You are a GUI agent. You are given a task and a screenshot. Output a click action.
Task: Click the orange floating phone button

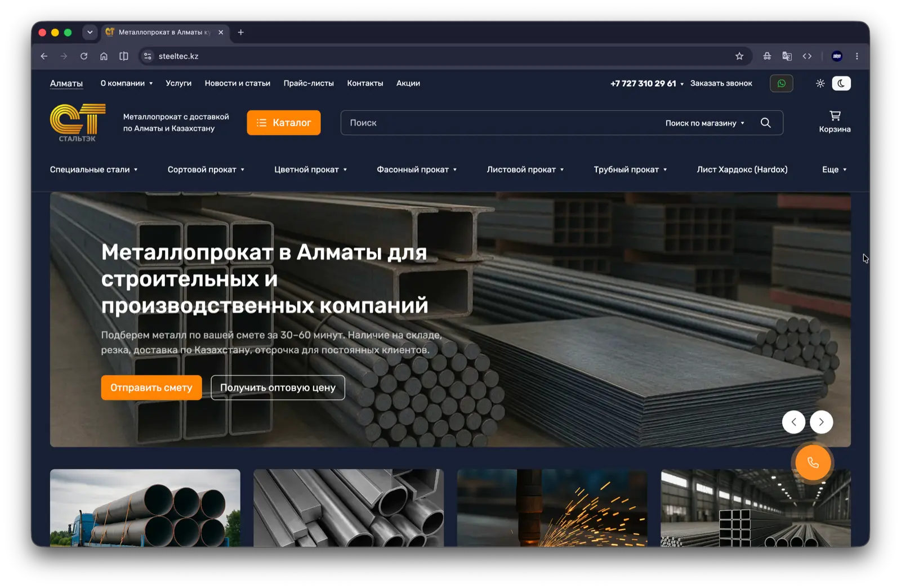[x=813, y=462]
